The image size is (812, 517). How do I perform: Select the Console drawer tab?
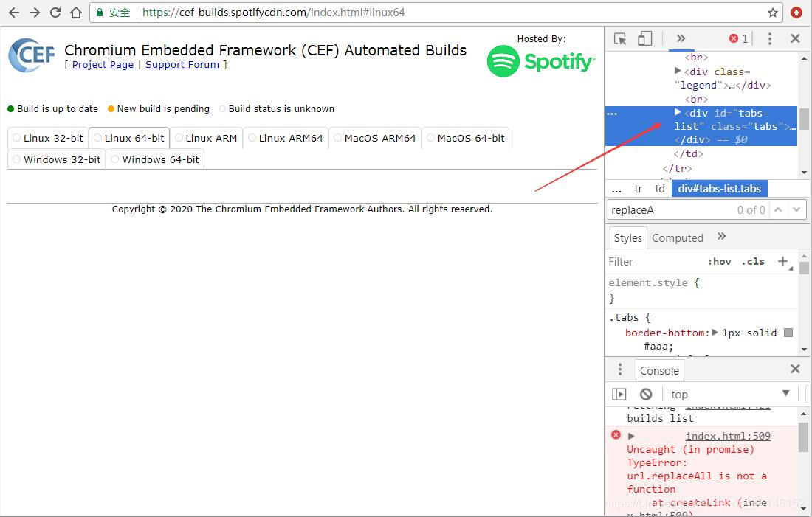click(659, 370)
